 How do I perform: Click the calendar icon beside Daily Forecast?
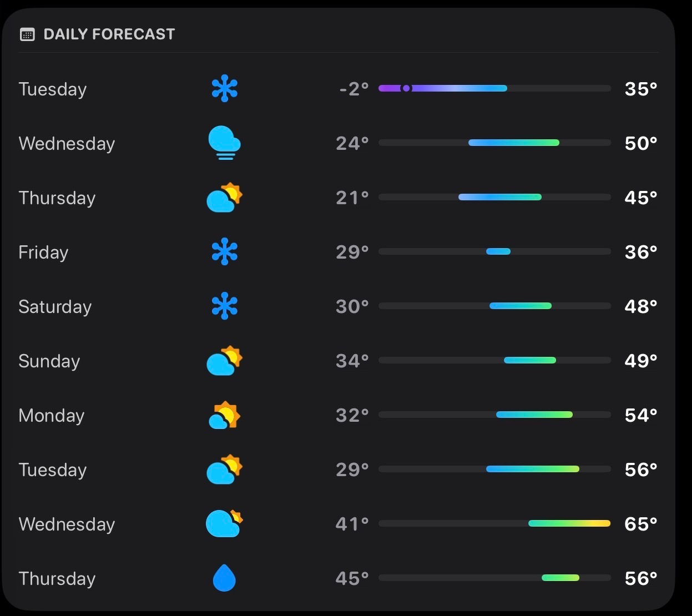pos(27,34)
